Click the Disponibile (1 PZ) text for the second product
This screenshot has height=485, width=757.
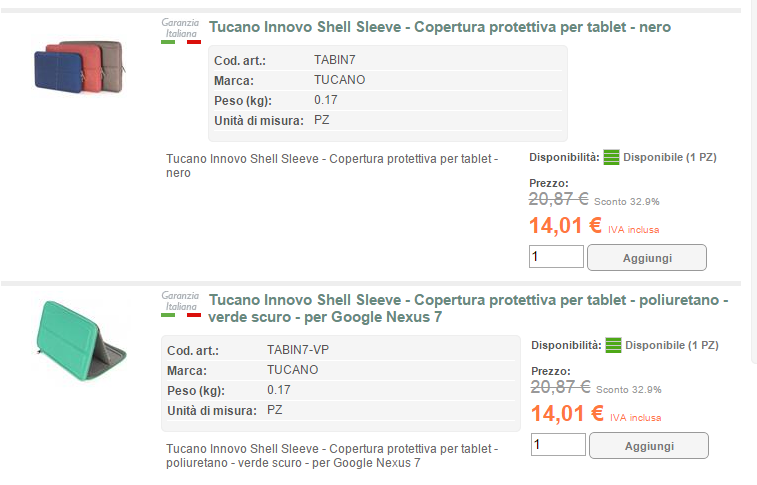(x=672, y=345)
